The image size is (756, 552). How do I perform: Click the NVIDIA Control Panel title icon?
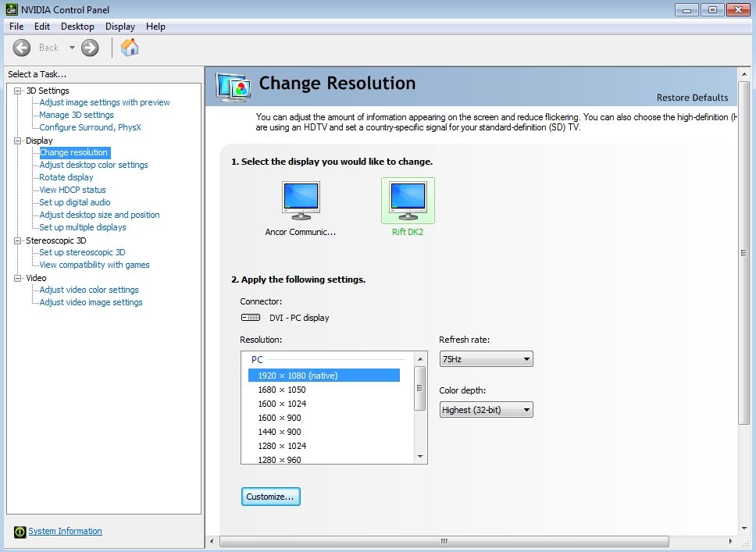pos(9,9)
